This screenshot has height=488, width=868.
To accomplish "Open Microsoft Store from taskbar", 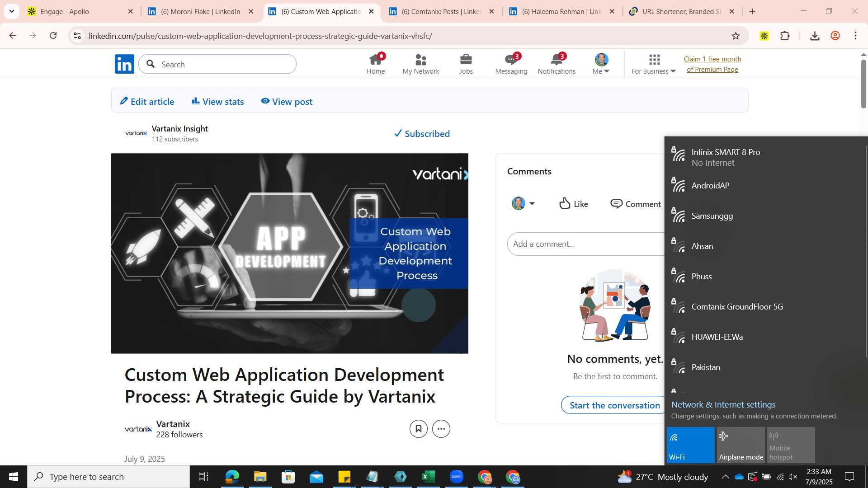I will coord(288,477).
